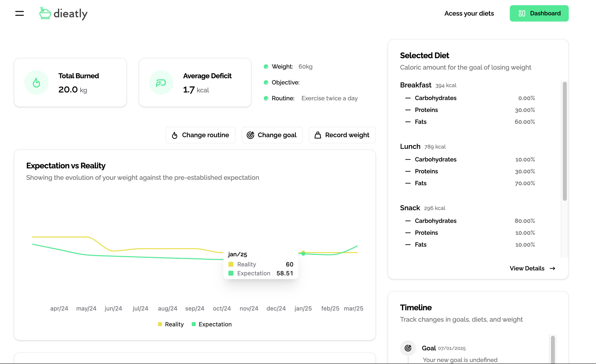Viewport: 596px width, 364px height.
Task: Click the flame icon in Total Burned card
Action: [36, 83]
